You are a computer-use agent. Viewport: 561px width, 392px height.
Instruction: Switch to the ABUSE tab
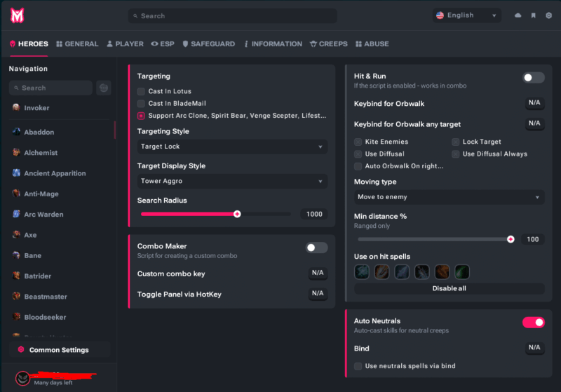click(372, 44)
